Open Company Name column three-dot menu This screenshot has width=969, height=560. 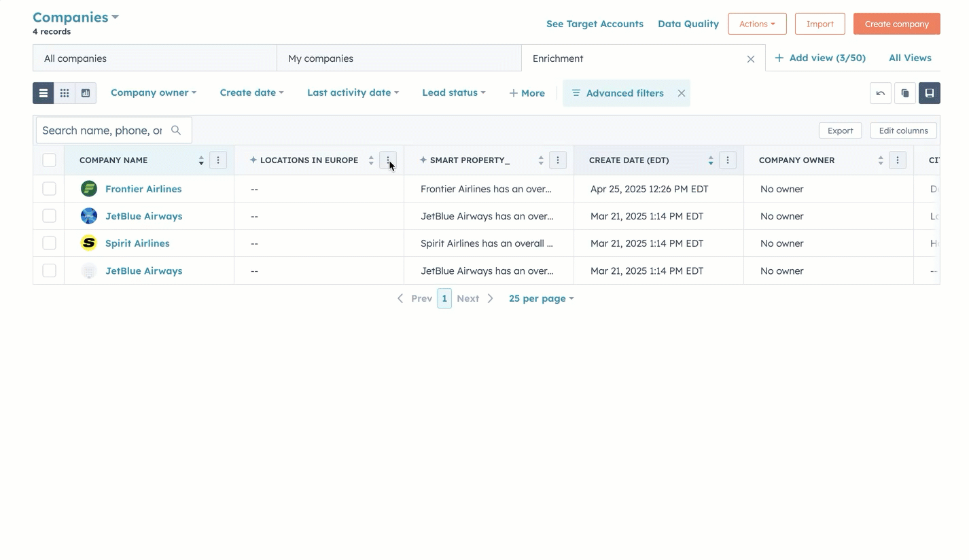(217, 160)
